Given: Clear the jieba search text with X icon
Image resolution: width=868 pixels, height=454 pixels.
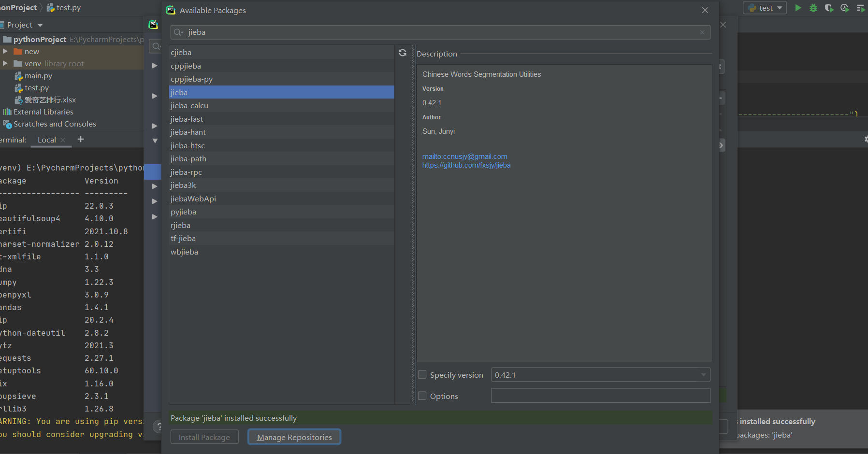Looking at the screenshot, I should [702, 32].
